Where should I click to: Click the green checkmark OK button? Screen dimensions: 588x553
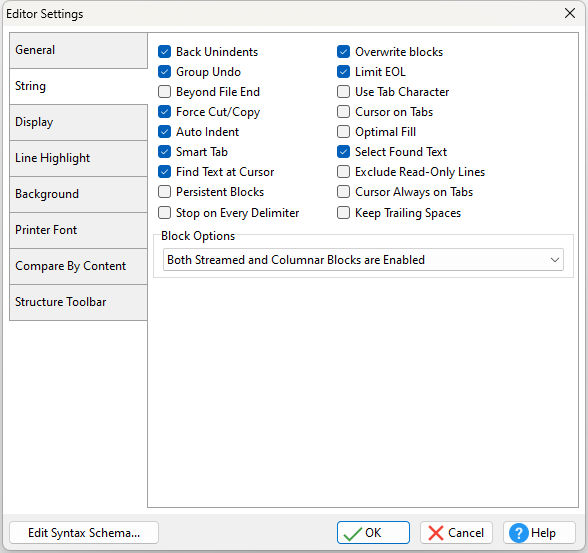pos(373,532)
